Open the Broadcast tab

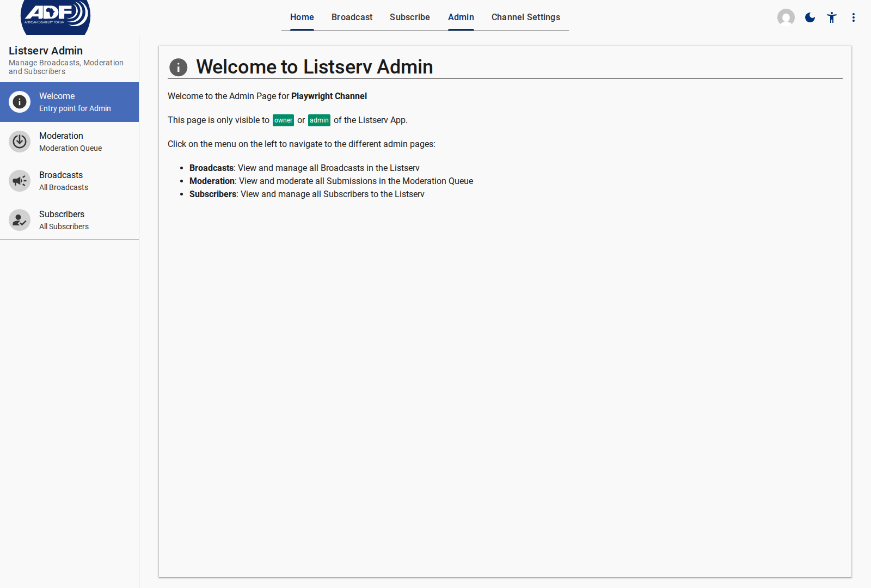352,17
